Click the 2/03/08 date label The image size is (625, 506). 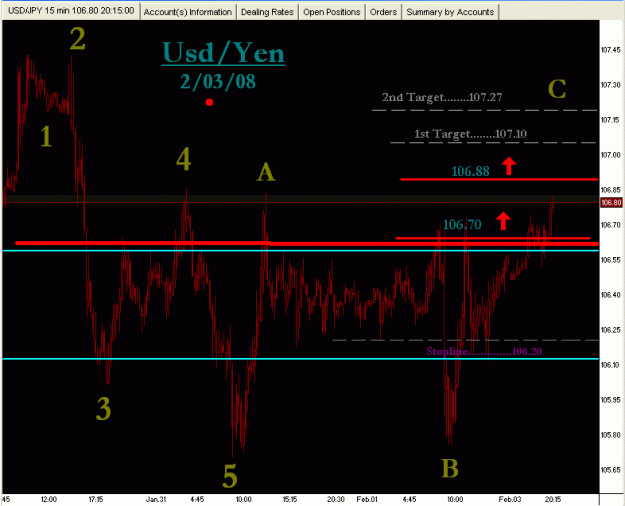218,82
